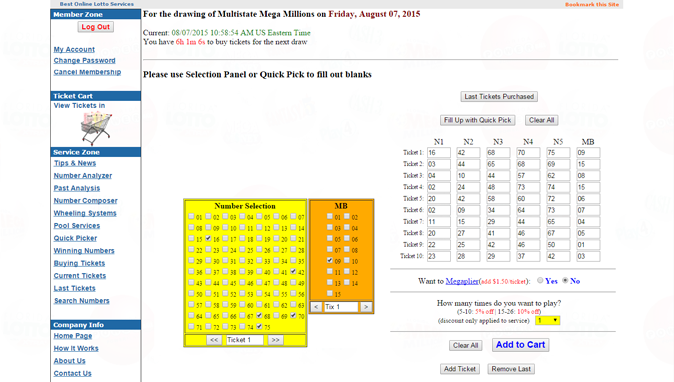Open the shopping cart image
Viewport: 674px width, 382px height.
(x=96, y=128)
